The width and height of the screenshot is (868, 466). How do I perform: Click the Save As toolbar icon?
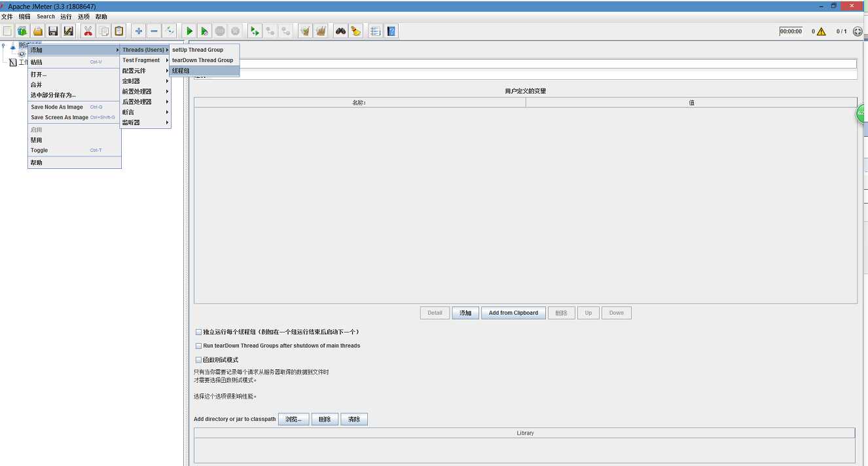[x=68, y=31]
